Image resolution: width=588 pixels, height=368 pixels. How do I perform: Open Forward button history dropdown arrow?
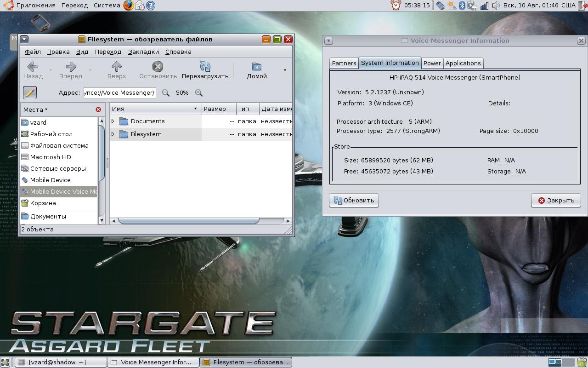pos(90,70)
